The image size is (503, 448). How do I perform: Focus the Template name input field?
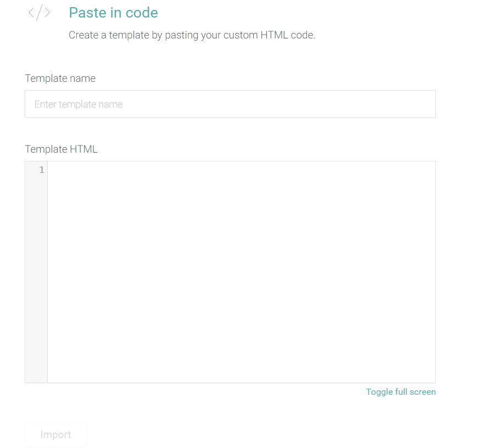[x=230, y=104]
